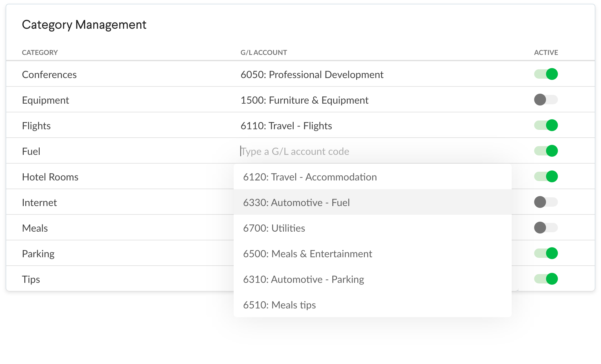
Task: Select 6510: Meals tips from dropdown
Action: click(x=279, y=305)
